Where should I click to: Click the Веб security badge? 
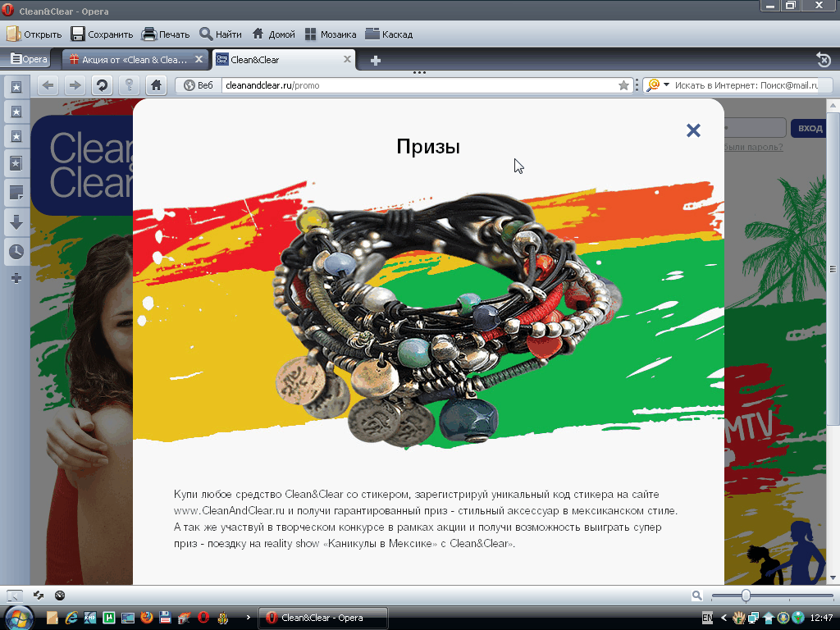199,85
